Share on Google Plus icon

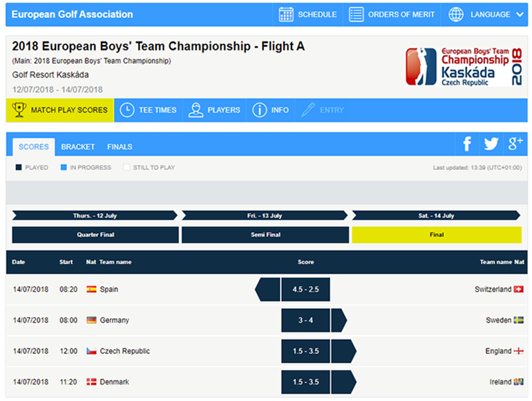(515, 144)
